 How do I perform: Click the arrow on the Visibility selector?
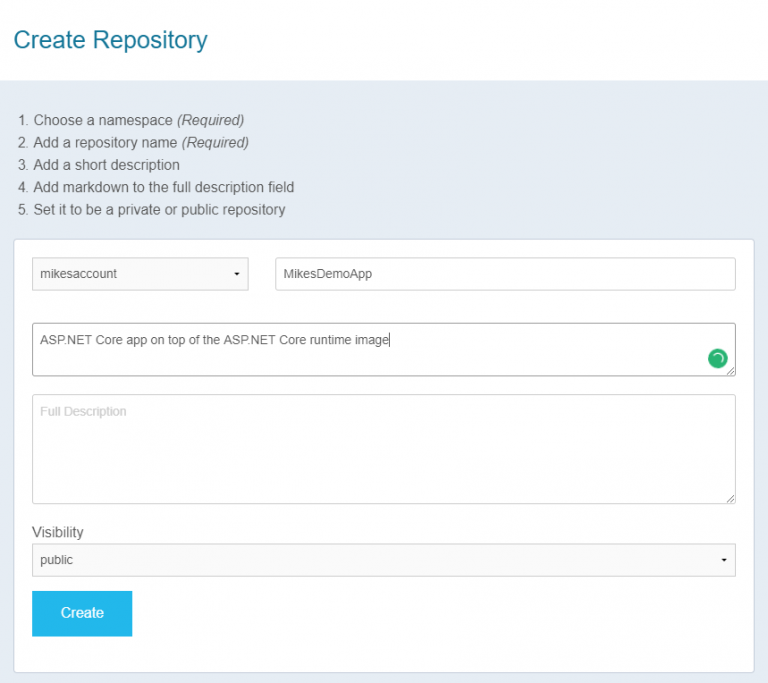pyautogui.click(x=723, y=560)
